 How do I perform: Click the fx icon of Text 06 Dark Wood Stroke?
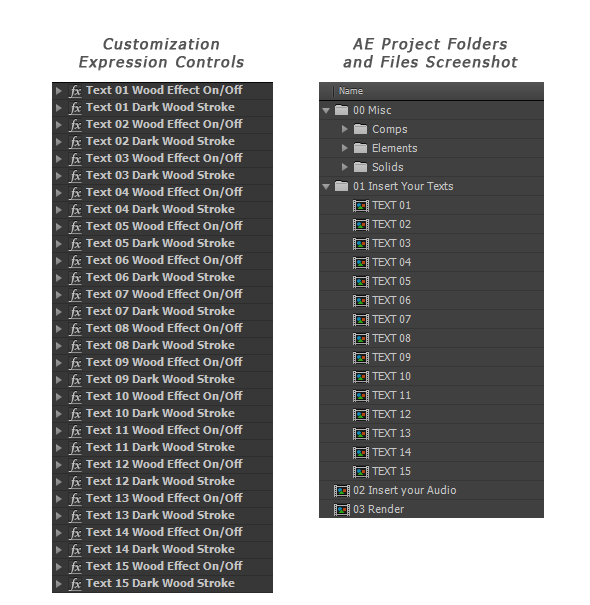[x=75, y=278]
